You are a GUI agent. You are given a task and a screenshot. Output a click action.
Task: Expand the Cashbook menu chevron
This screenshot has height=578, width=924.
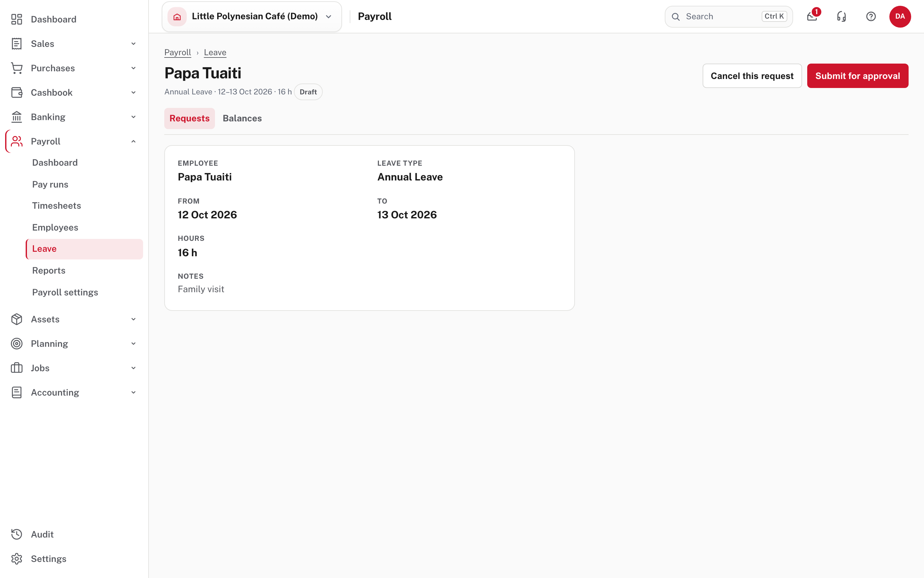coord(133,92)
